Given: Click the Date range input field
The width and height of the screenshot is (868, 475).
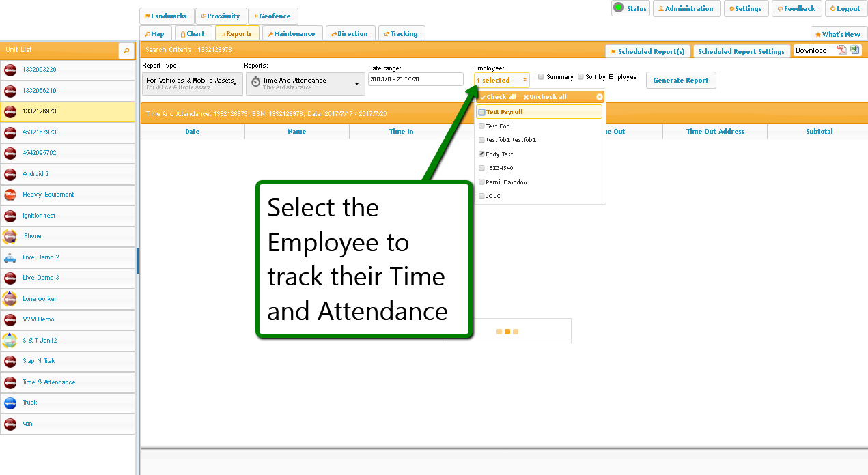Looking at the screenshot, I should [x=415, y=80].
